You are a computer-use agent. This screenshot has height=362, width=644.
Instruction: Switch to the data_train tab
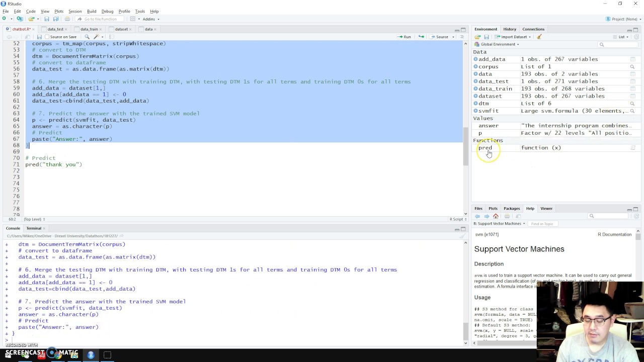pos(89,29)
